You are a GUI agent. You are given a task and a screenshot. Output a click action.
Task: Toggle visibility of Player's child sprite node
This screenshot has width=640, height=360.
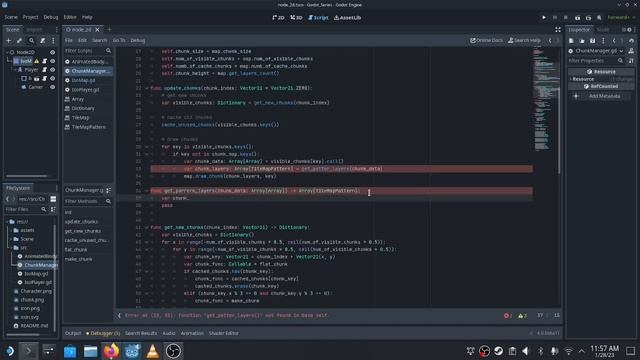[x=53, y=78]
